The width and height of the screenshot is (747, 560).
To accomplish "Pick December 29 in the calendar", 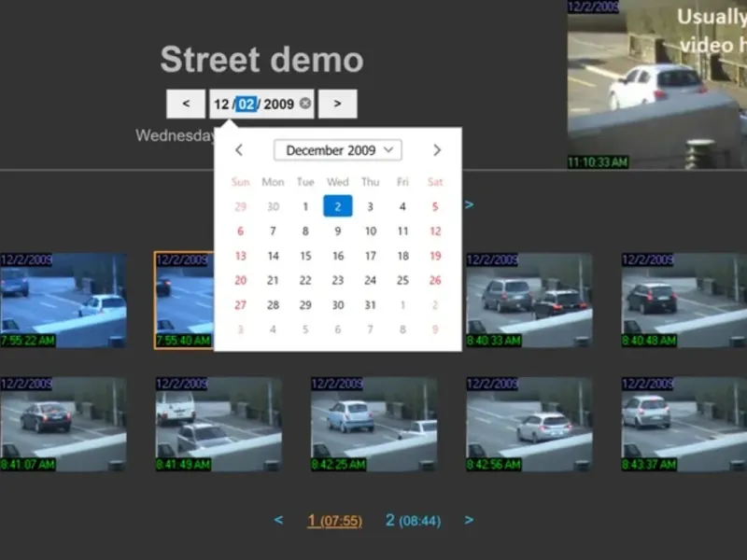I will point(305,305).
